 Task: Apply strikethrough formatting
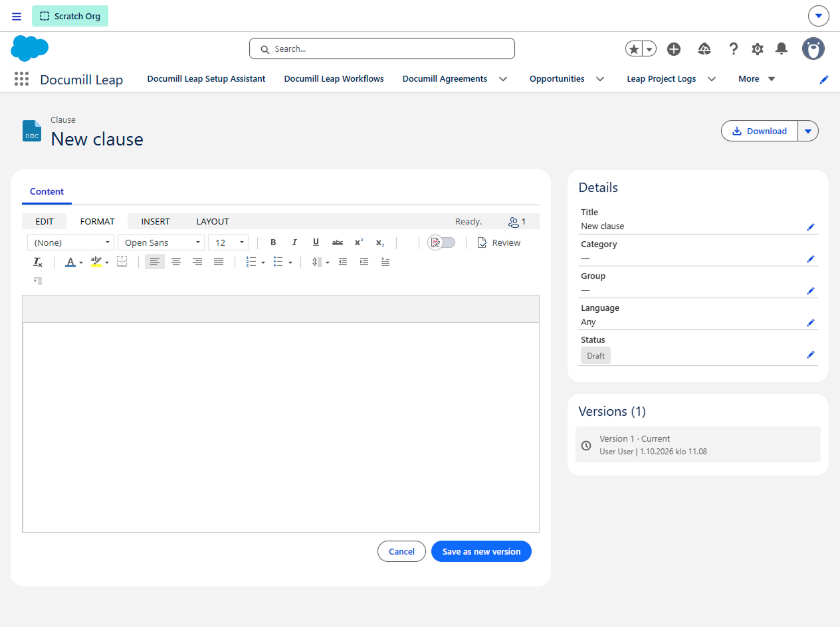(338, 242)
